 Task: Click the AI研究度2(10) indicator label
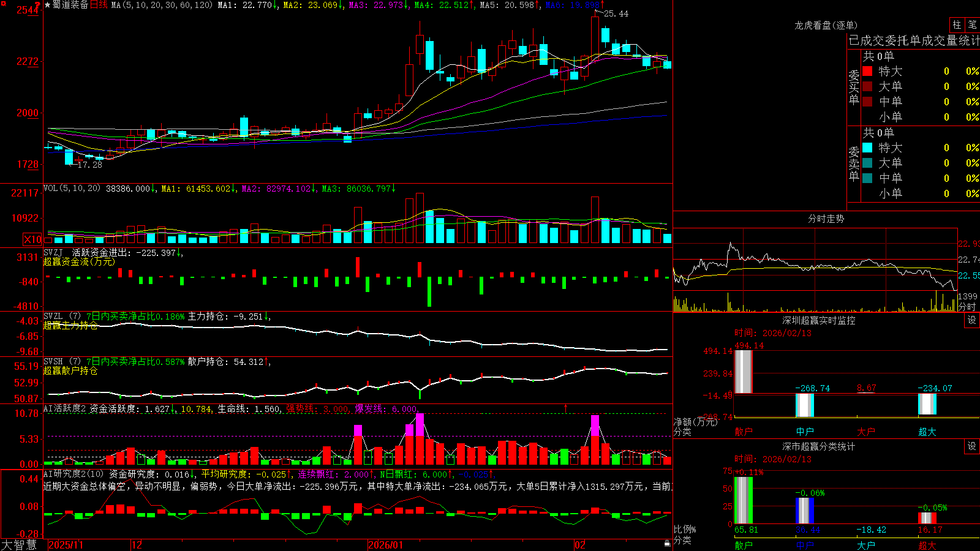click(x=73, y=474)
